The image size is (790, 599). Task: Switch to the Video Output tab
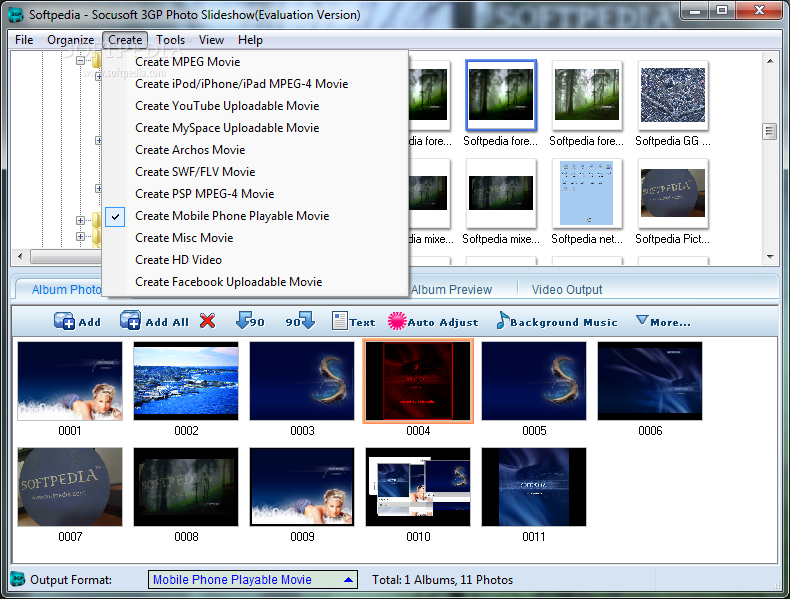(x=567, y=290)
